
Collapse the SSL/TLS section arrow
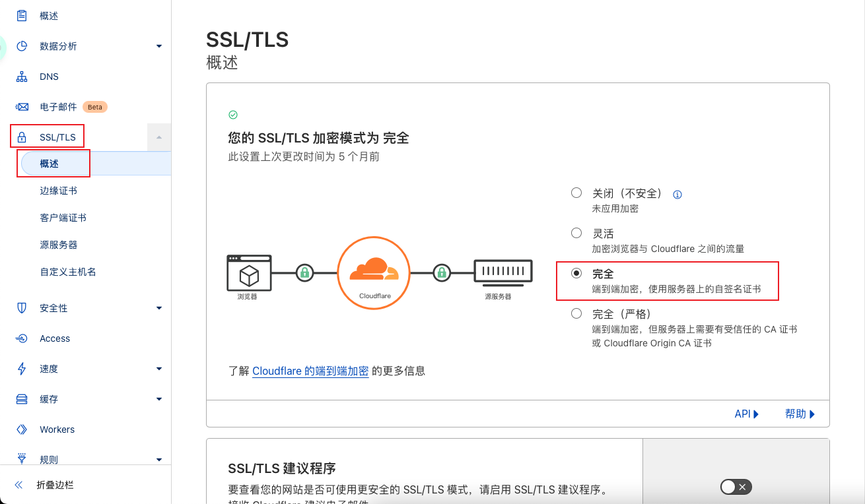pos(159,137)
